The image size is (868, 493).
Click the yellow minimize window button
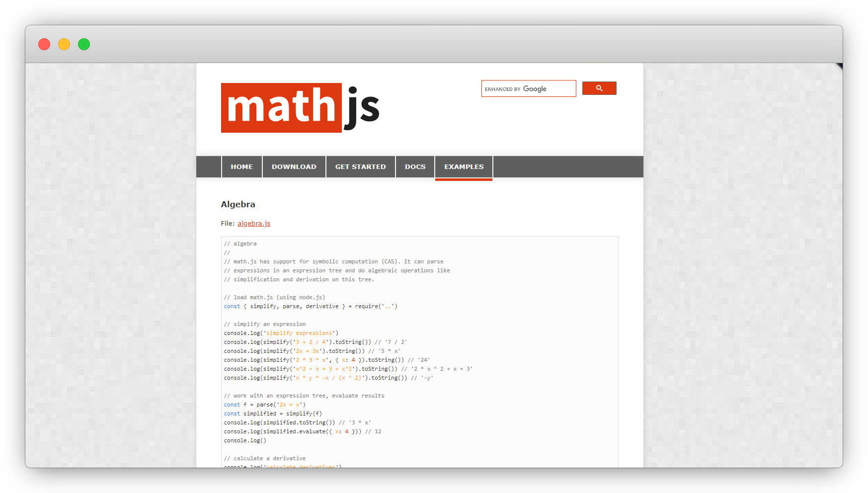(x=64, y=44)
